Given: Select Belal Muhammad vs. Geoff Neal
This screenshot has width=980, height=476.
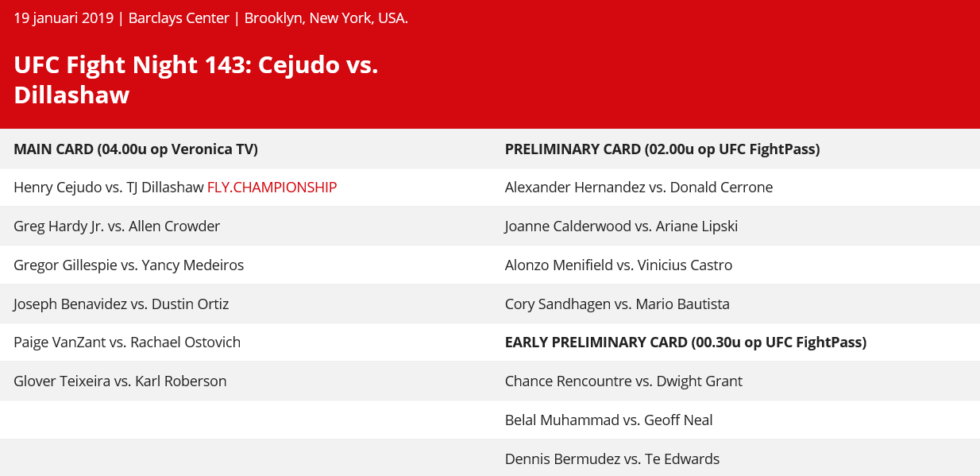Looking at the screenshot, I should [608, 420].
